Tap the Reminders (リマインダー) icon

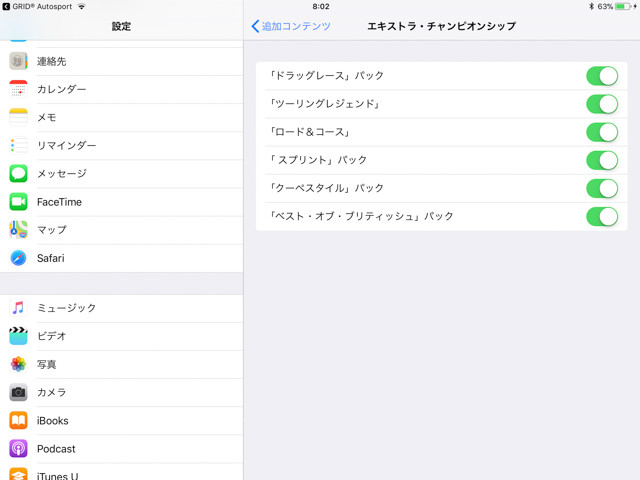(18, 145)
